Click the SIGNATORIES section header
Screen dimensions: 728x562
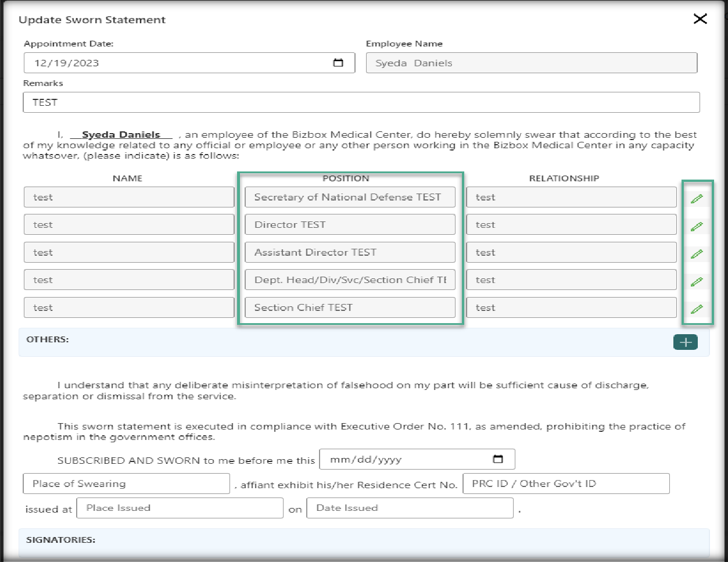click(61, 540)
